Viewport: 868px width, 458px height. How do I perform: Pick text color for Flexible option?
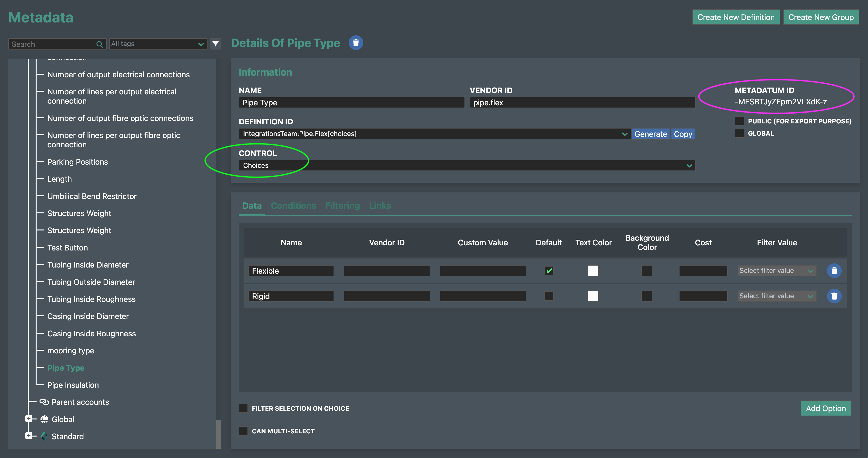pos(593,271)
